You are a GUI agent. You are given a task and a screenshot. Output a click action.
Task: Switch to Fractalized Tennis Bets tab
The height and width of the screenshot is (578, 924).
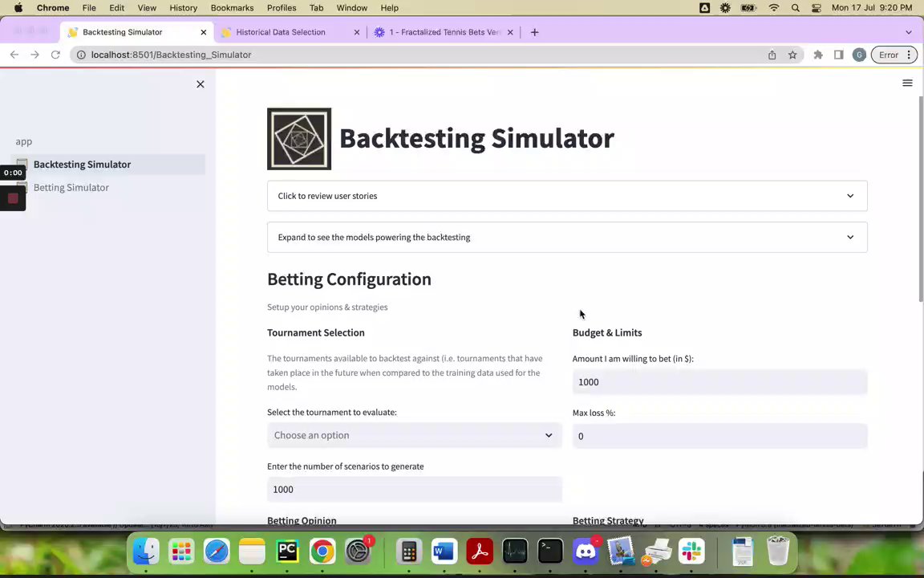click(x=444, y=32)
